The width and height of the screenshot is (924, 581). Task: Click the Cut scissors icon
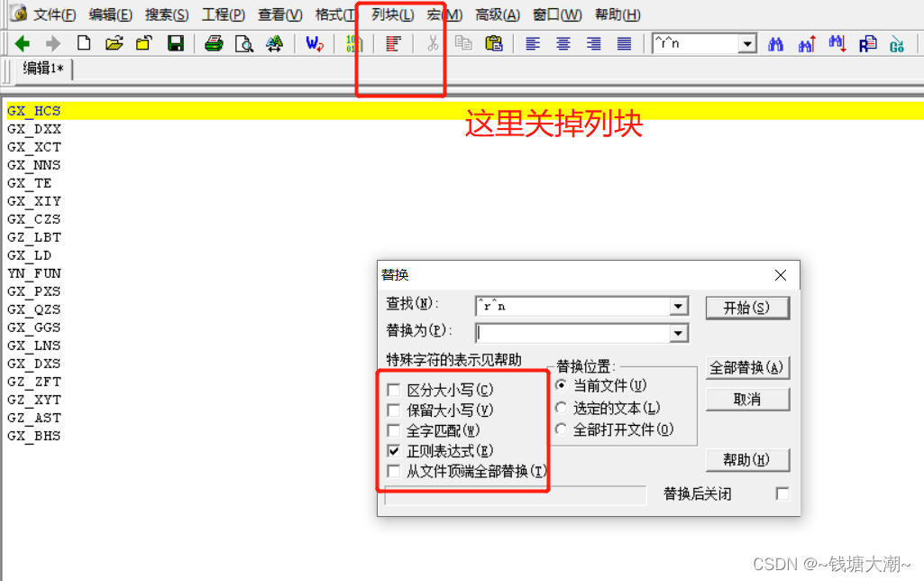433,43
